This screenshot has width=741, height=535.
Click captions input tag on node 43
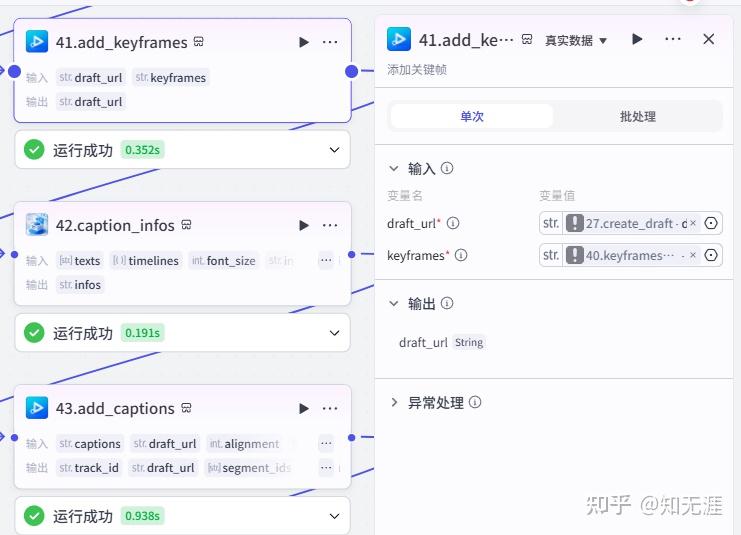tap(90, 444)
